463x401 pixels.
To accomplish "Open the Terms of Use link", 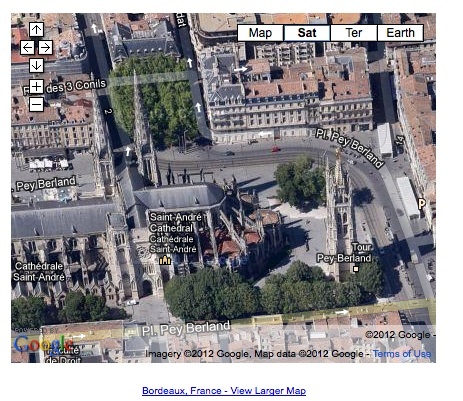I will point(402,354).
